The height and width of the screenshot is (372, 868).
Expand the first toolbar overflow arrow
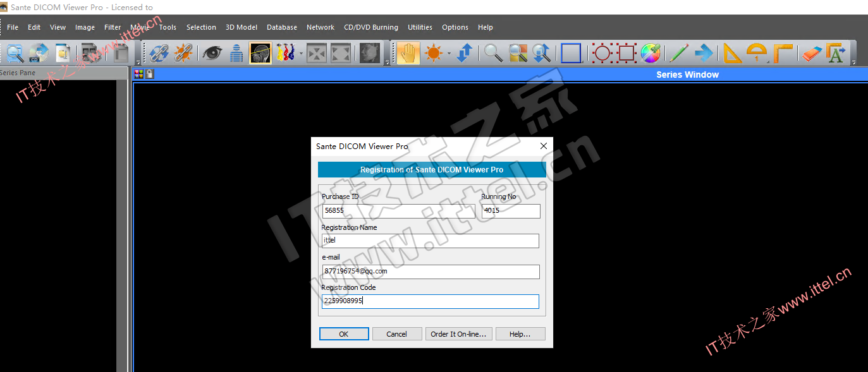coord(138,63)
